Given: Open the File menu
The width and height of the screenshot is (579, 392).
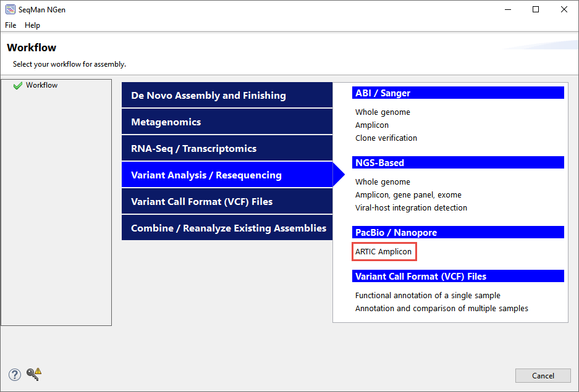Looking at the screenshot, I should pyautogui.click(x=10, y=25).
